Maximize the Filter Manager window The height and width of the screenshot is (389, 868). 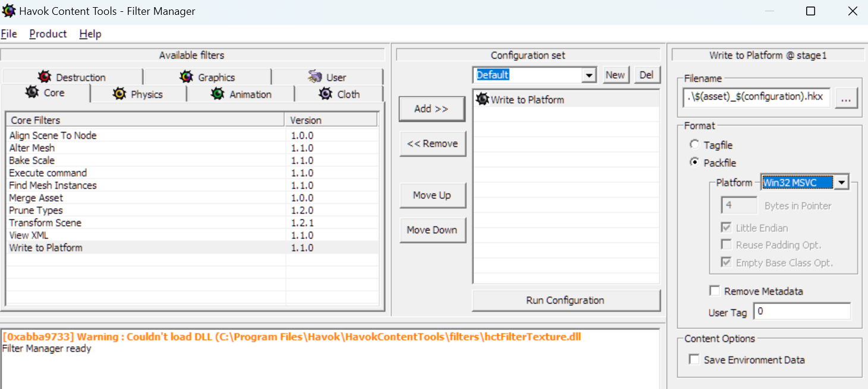point(810,11)
